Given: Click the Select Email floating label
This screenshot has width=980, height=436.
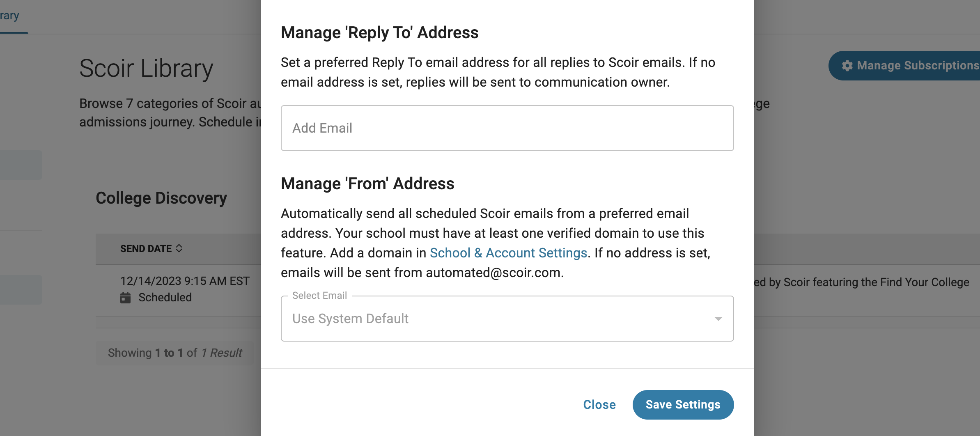Looking at the screenshot, I should [319, 296].
